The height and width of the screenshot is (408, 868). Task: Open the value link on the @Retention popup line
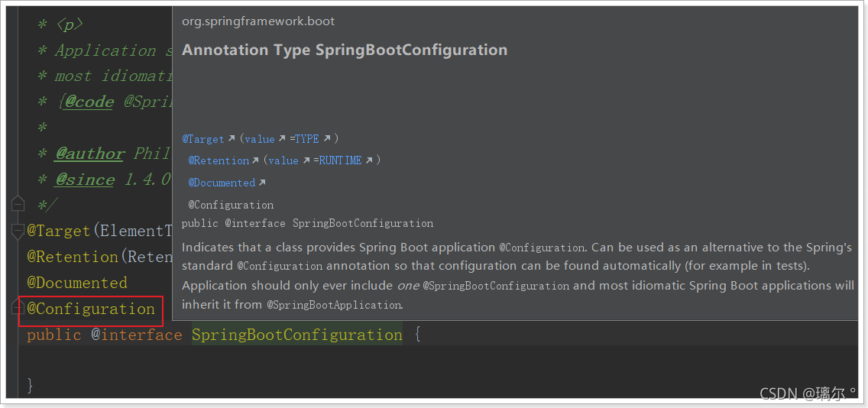pos(283,160)
